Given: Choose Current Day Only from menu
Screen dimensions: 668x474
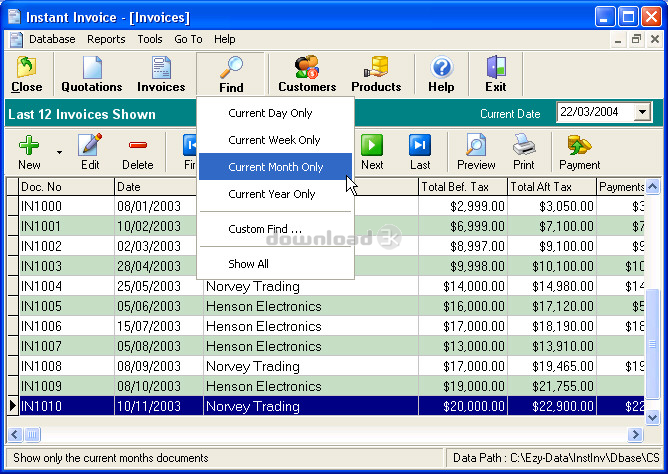Looking at the screenshot, I should [275, 113].
